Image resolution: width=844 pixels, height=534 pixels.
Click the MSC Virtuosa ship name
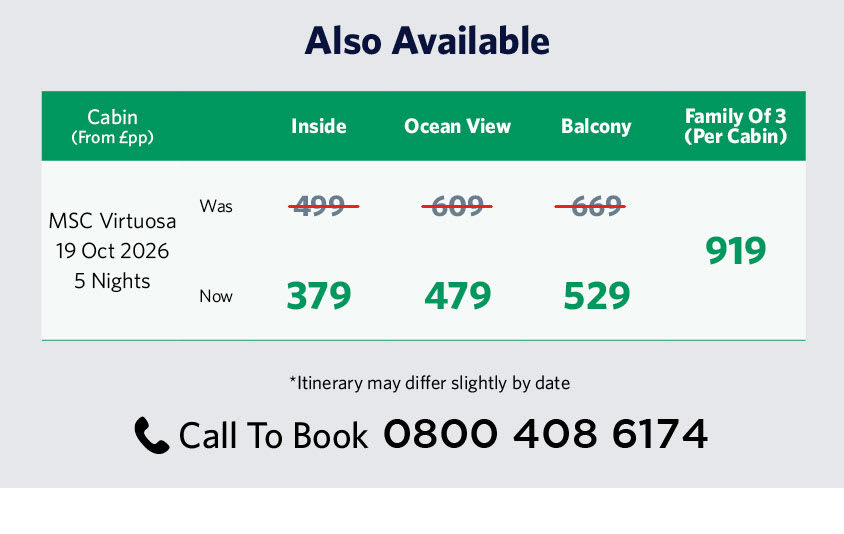point(112,219)
